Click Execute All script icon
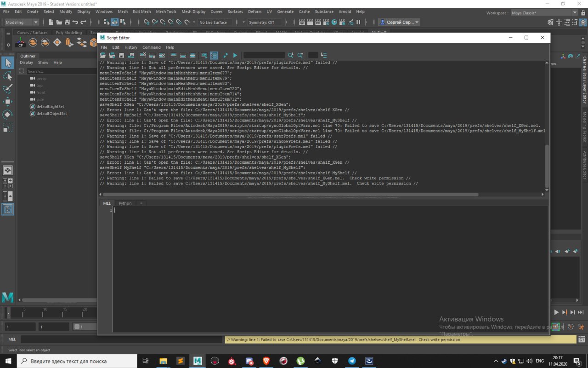This screenshot has height=368, width=588. click(x=226, y=55)
